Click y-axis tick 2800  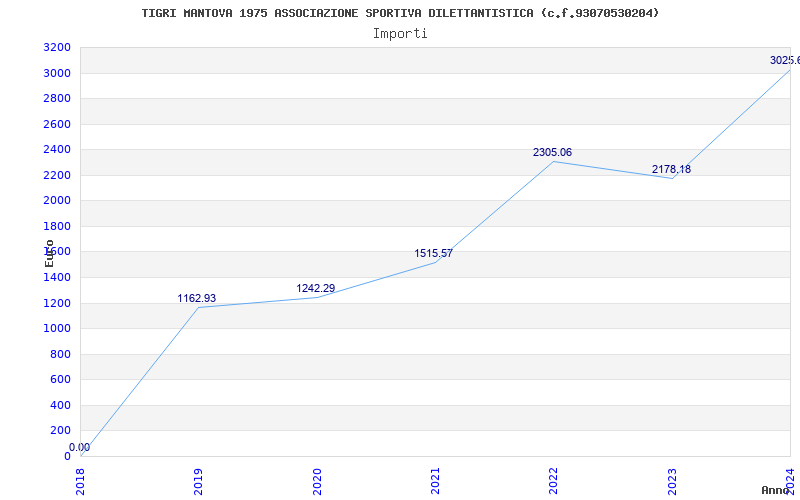57,98
